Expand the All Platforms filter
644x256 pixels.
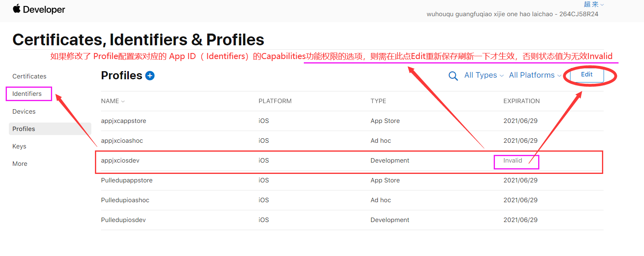coord(535,75)
